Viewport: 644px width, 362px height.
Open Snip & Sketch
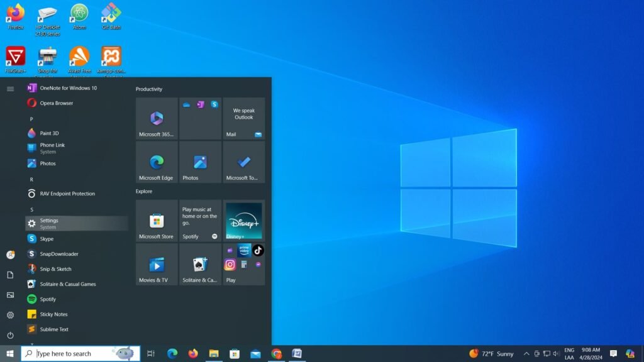(x=76, y=269)
